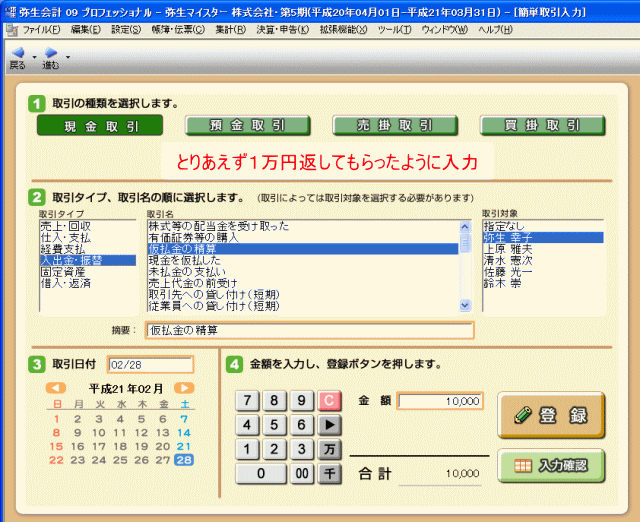Click the 5 keypad key
Image resolution: width=640 pixels, height=522 pixels.
click(274, 425)
